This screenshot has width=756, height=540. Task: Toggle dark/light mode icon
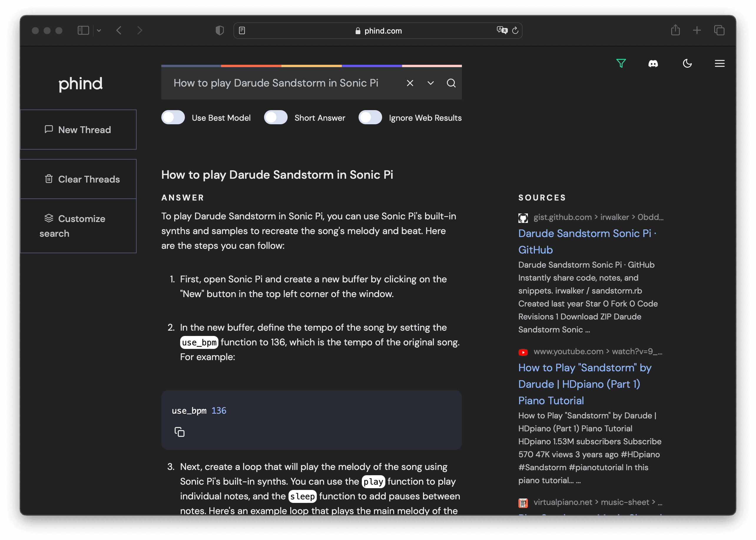point(688,63)
